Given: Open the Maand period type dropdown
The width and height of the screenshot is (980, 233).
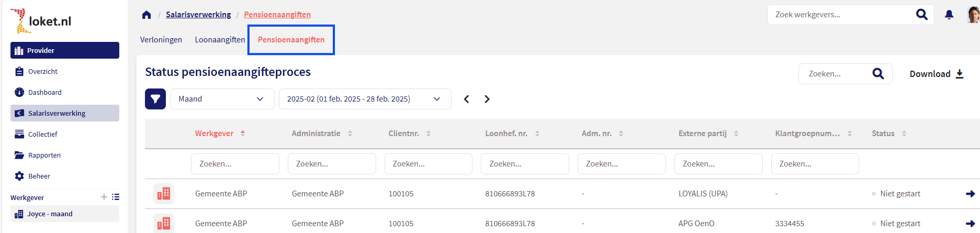Looking at the screenshot, I should 222,99.
